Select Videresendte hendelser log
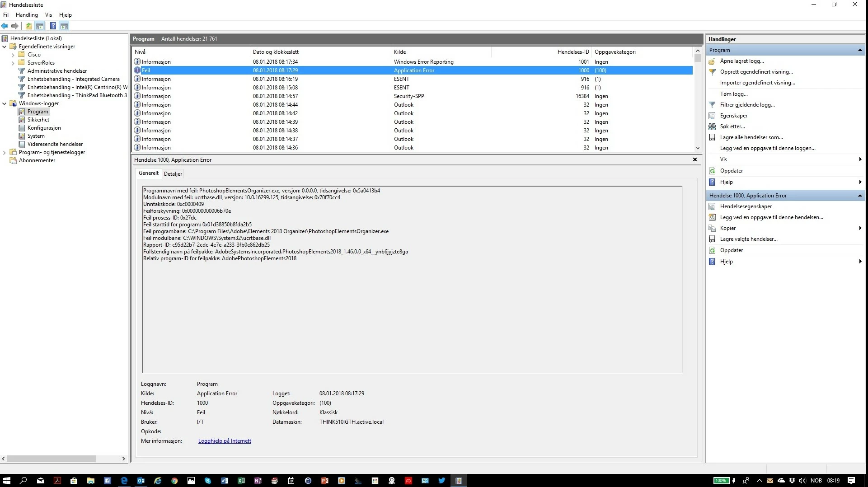This screenshot has height=487, width=868. click(x=55, y=144)
